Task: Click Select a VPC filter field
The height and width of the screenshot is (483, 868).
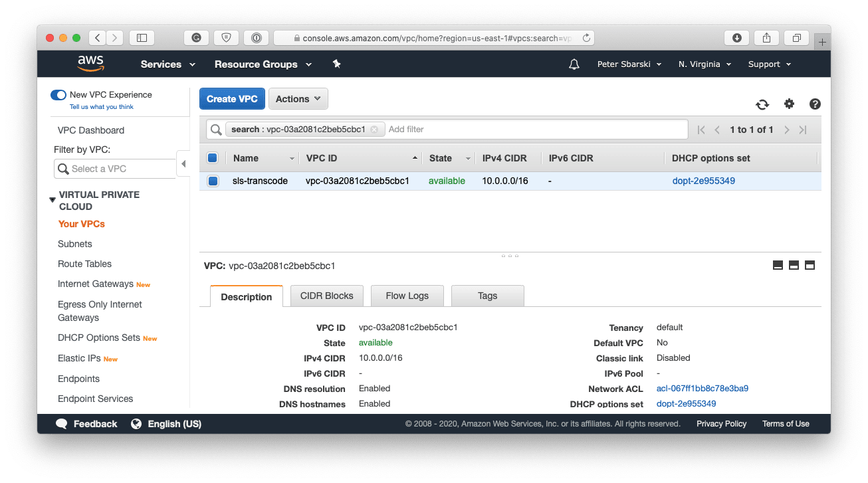Action: (x=115, y=169)
